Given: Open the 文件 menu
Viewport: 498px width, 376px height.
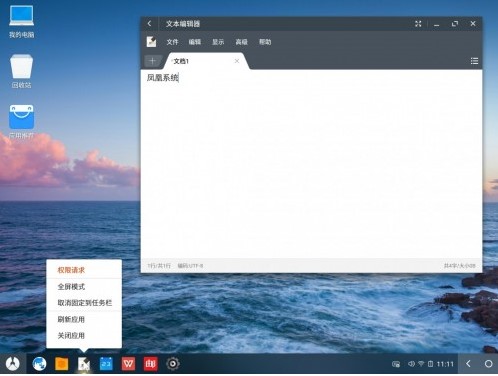Looking at the screenshot, I should (x=172, y=42).
